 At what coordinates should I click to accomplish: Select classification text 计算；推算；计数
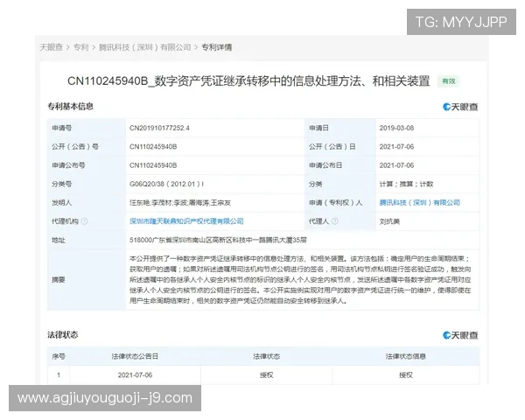coord(406,184)
